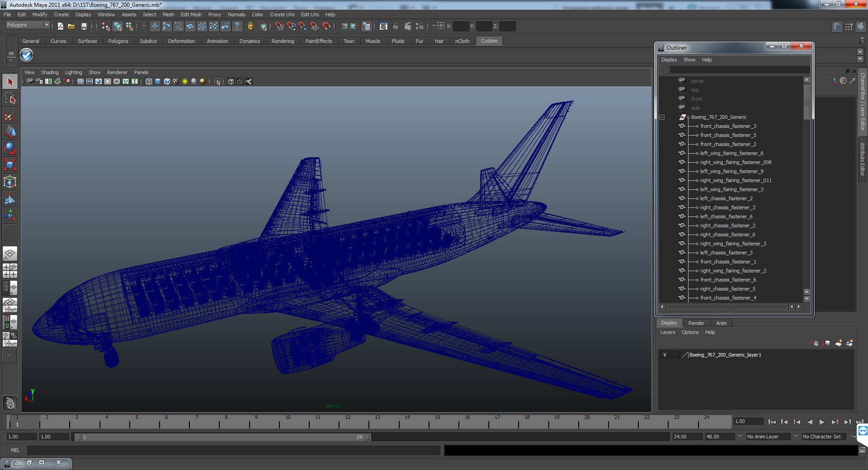Toggle isolate select in viewport
868x470 pixels.
[x=217, y=81]
